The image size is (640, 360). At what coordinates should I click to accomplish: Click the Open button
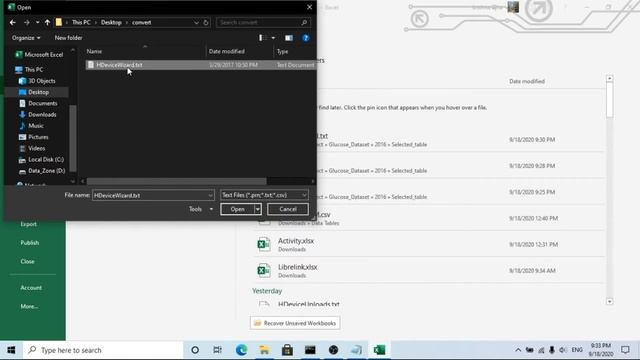(237, 209)
